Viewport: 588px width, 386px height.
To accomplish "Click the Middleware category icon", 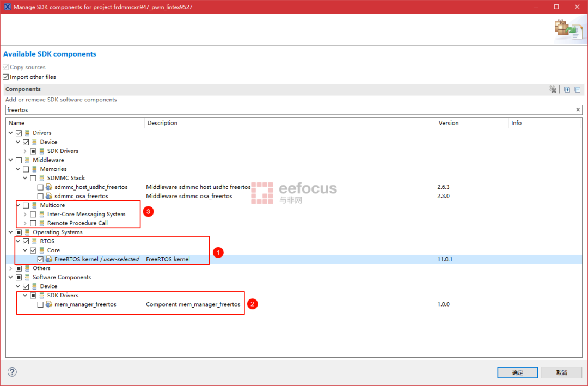I will pos(27,160).
